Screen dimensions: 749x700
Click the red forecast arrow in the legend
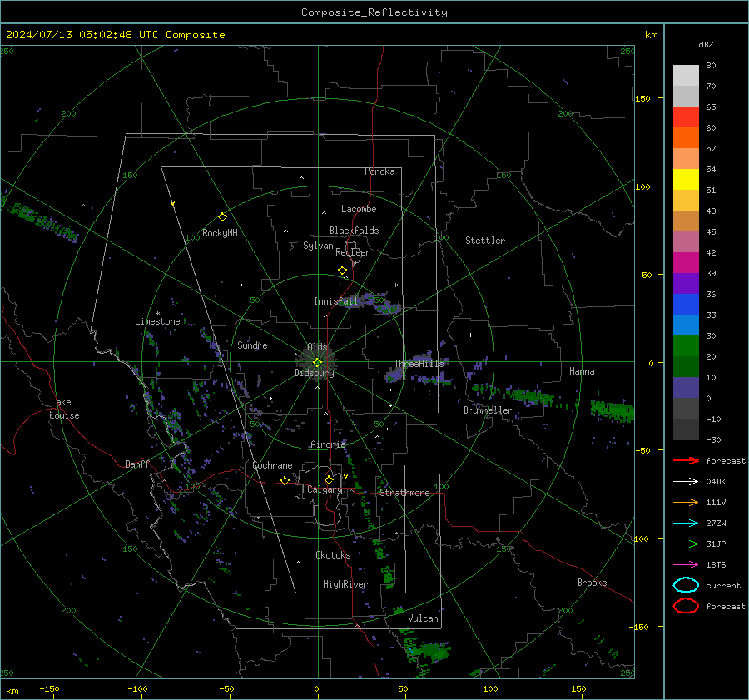pos(686,460)
